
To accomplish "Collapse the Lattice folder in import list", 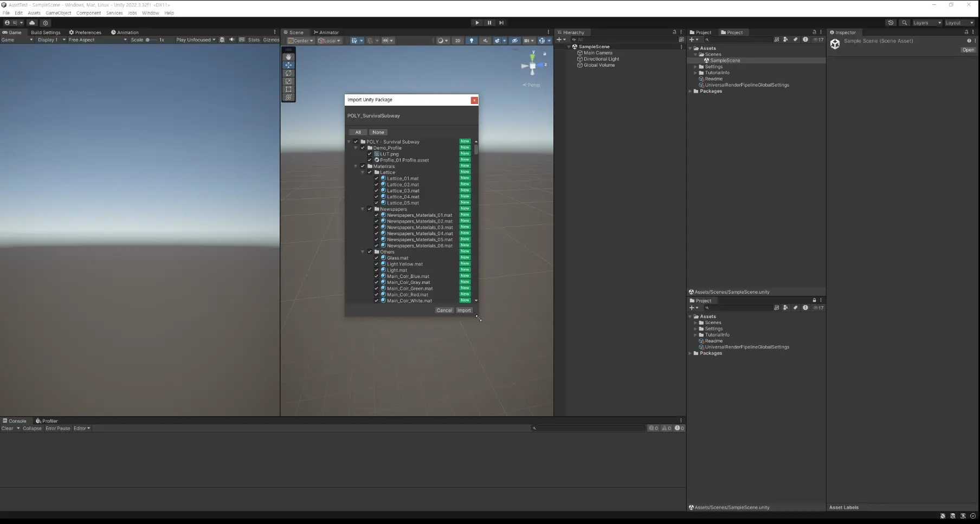I will tap(363, 172).
